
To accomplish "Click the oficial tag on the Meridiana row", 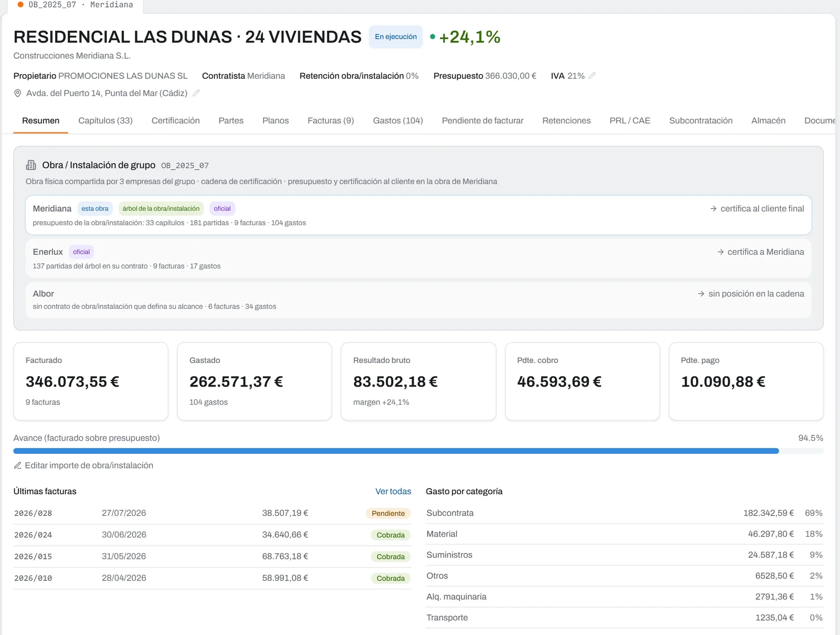I will point(222,209).
